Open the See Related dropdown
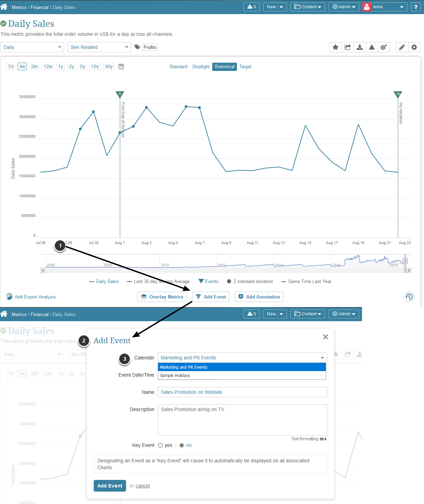424x504 pixels. click(99, 47)
